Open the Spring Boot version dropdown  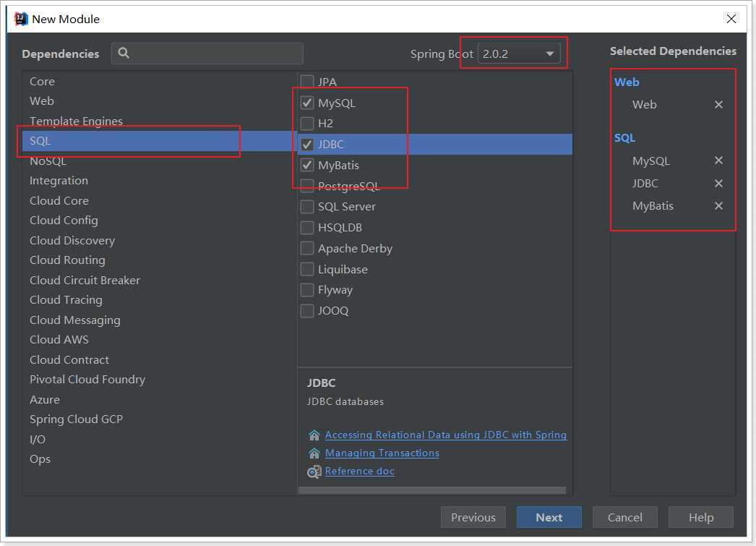point(519,54)
